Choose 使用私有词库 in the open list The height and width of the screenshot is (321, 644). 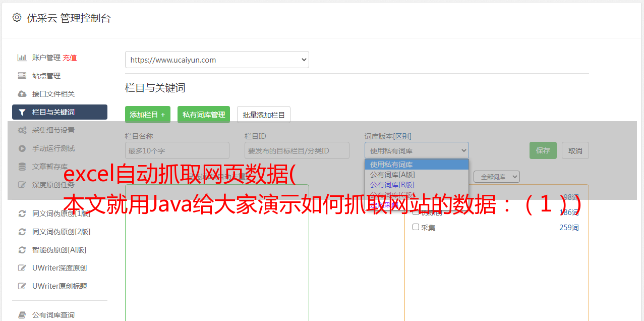(x=417, y=165)
